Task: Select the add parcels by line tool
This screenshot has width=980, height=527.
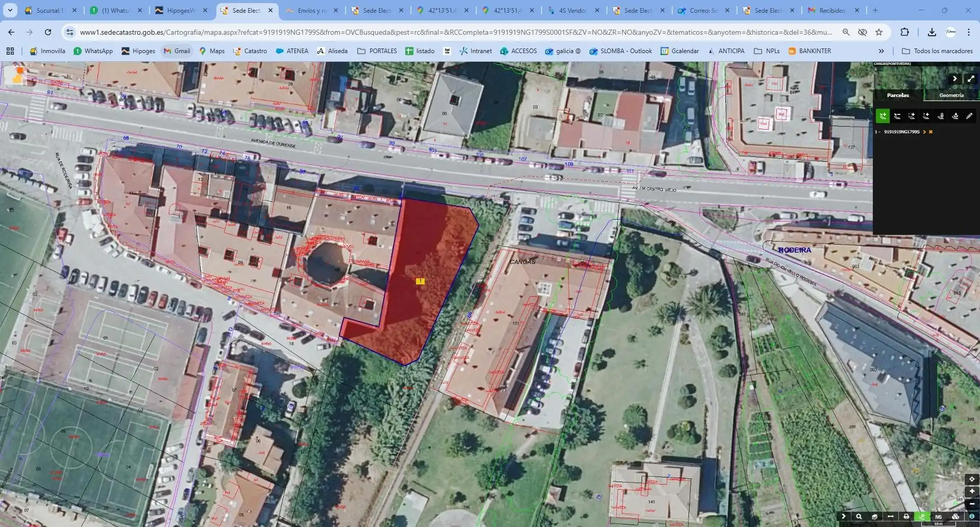Action: point(926,116)
